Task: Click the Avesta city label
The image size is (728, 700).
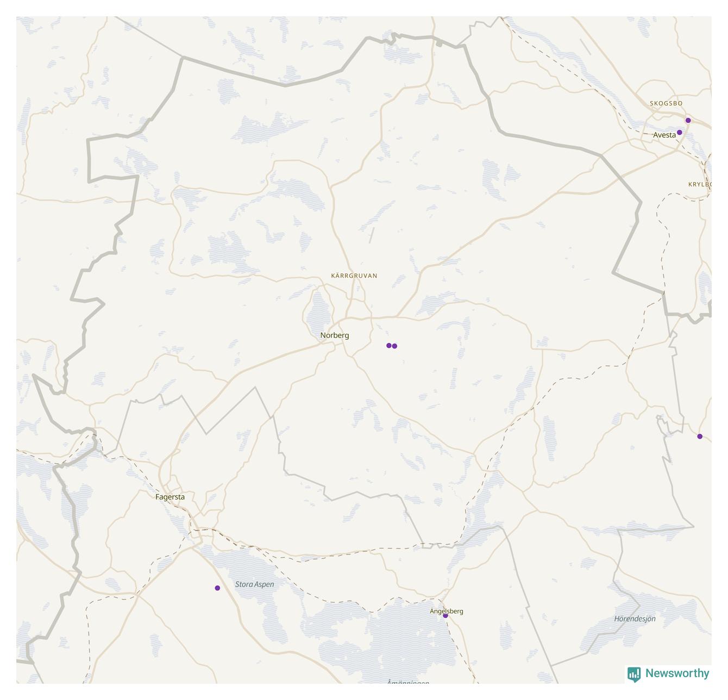Action: click(x=664, y=135)
